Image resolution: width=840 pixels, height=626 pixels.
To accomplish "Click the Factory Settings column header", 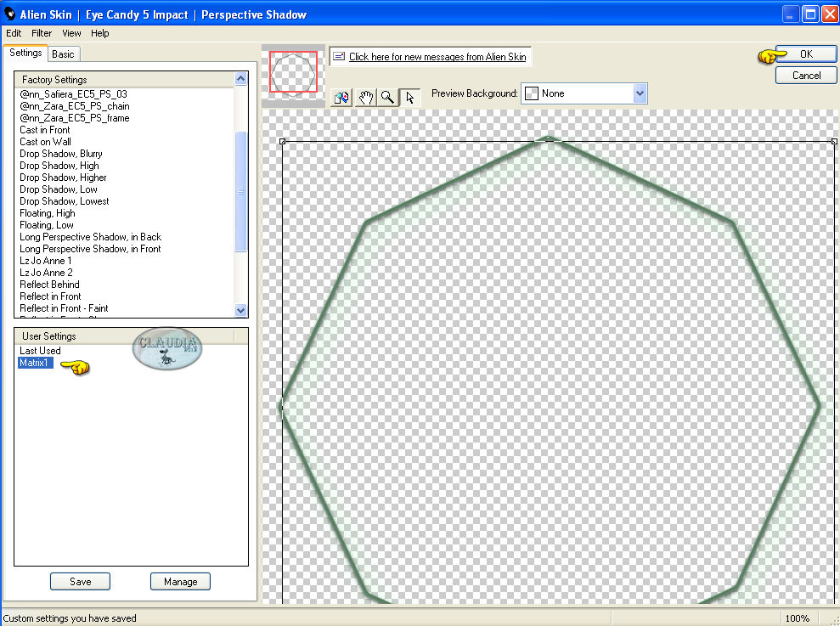I will pyautogui.click(x=124, y=80).
